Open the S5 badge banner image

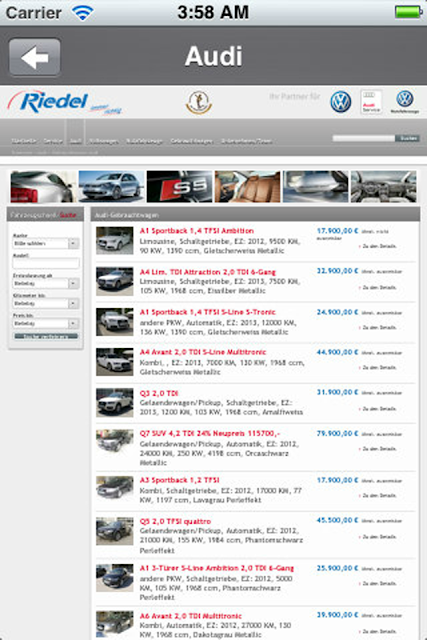180,187
